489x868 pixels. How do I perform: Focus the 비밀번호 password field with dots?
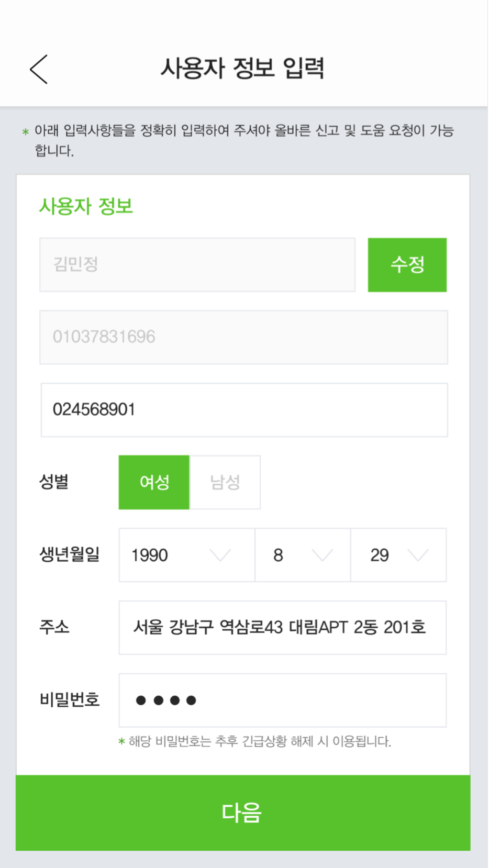pos(283,700)
